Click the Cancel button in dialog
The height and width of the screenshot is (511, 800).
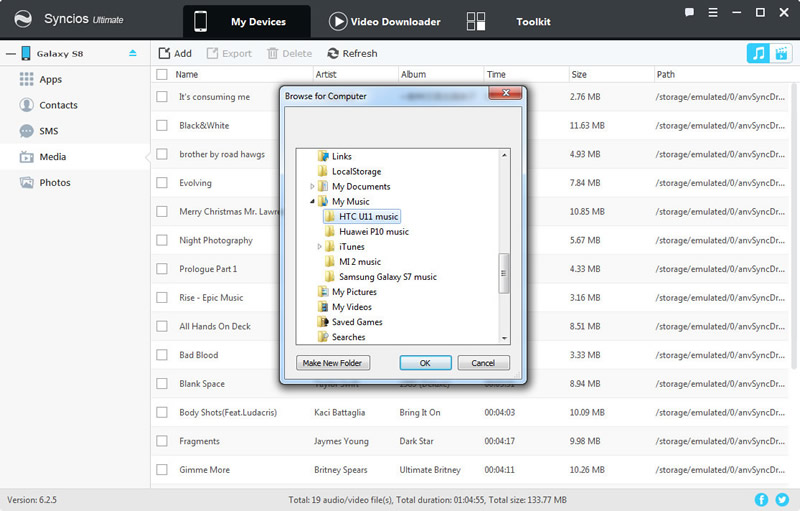click(483, 363)
